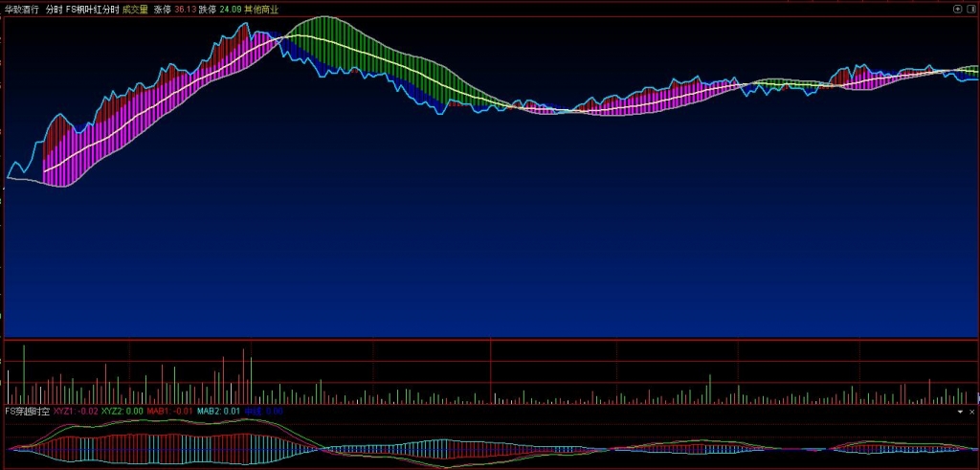The image size is (980, 470).
Task: Click the cyan MAB2 line label
Action: point(218,411)
